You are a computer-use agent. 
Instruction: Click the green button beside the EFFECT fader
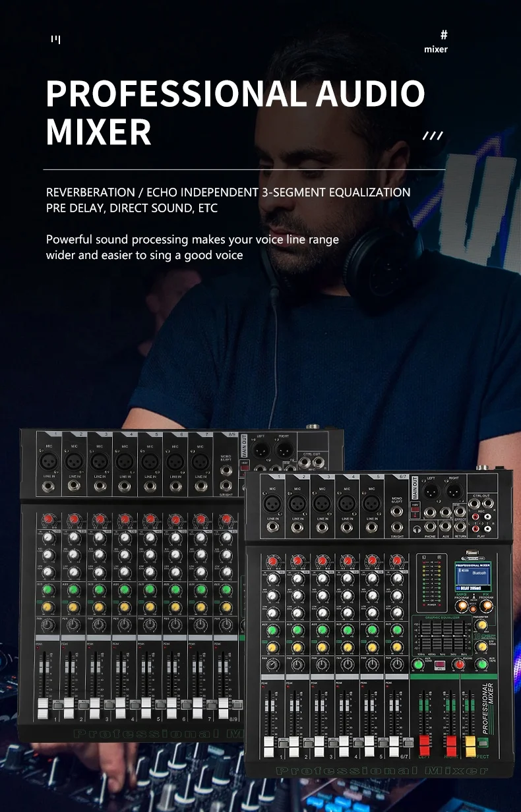[x=483, y=742]
